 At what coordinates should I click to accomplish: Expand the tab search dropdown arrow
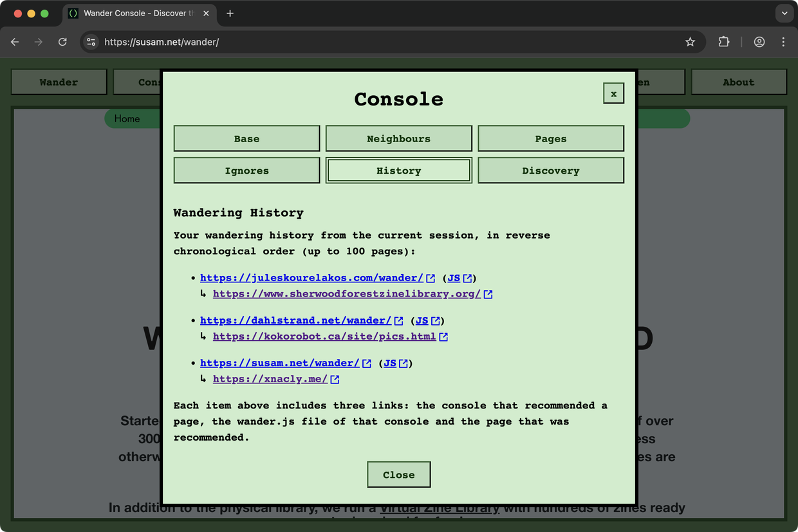pos(784,14)
